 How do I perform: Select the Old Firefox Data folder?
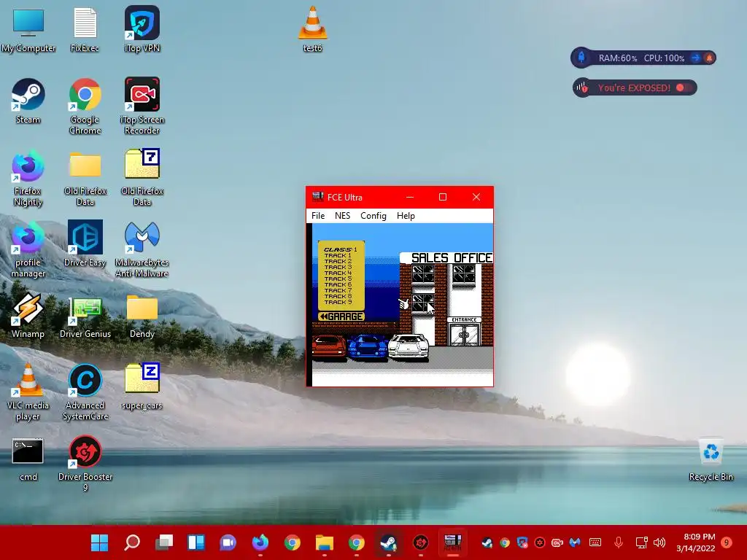[85, 178]
